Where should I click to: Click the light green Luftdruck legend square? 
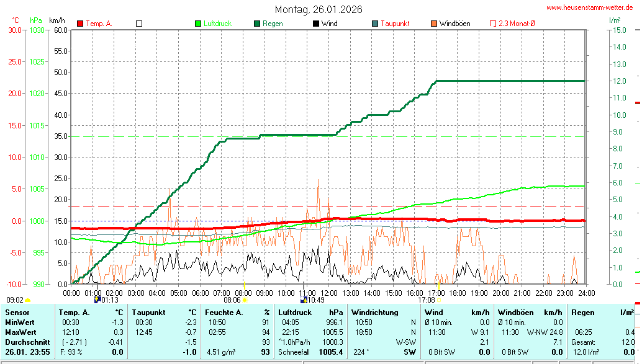(x=198, y=24)
